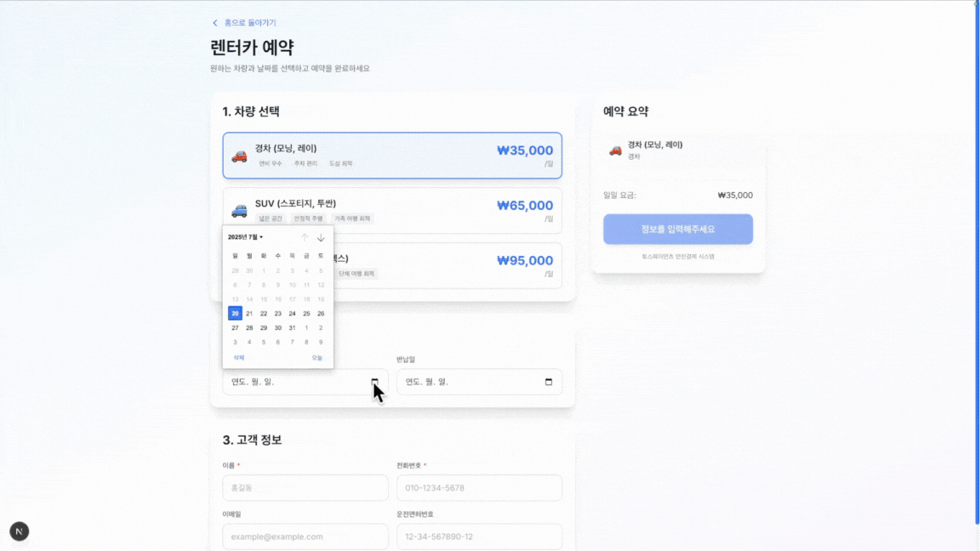Click the 정보를 입력해주세요 button
This screenshot has width=980, height=551.
pyautogui.click(x=677, y=230)
